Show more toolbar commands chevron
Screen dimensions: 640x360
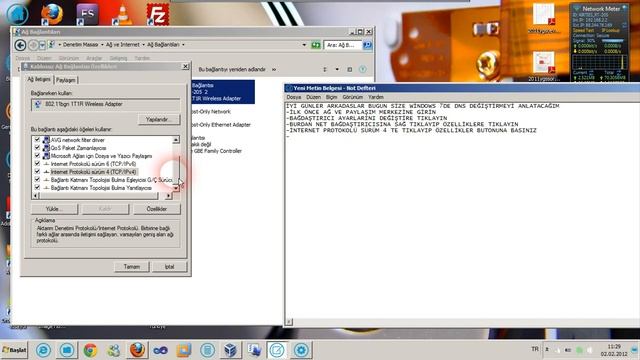[274, 69]
